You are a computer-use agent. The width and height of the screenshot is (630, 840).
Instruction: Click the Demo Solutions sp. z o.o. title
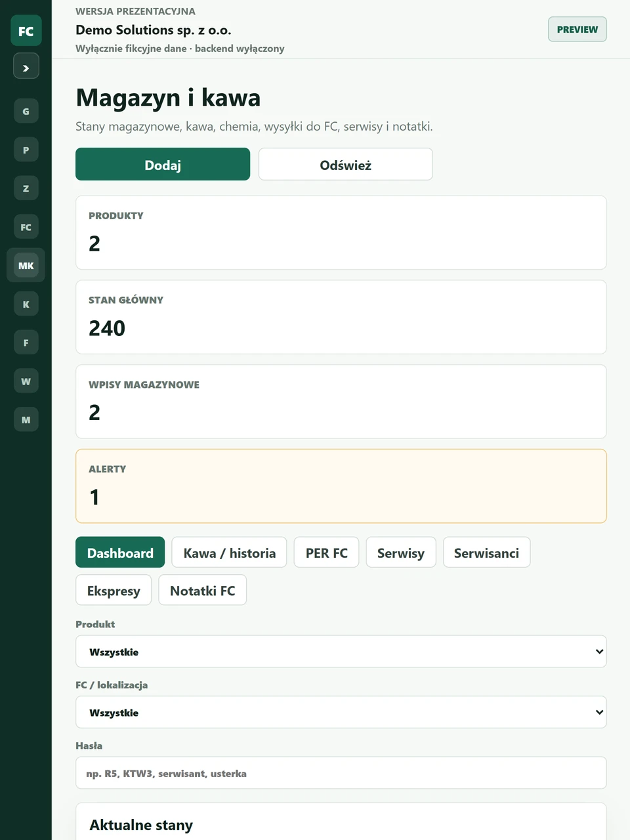tap(154, 30)
